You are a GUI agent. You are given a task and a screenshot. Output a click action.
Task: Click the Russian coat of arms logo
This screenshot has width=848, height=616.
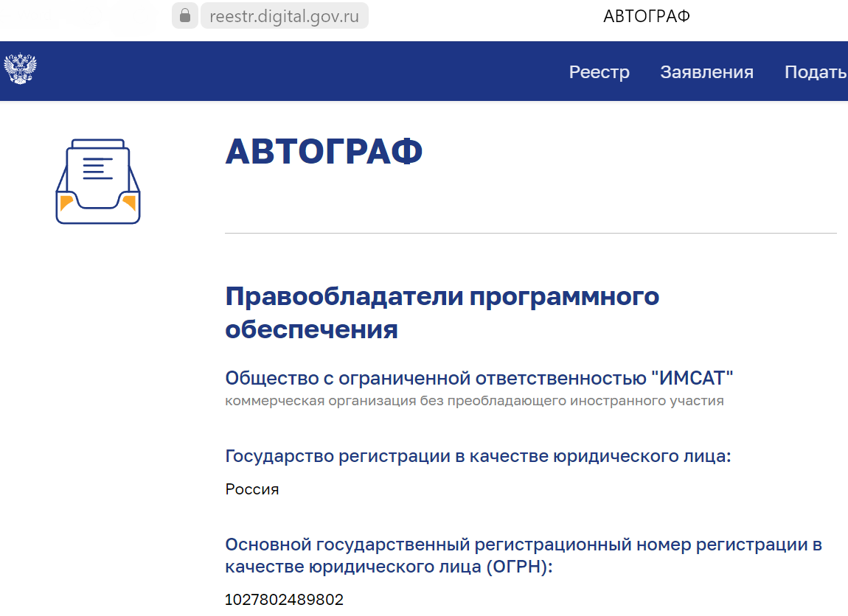[20, 69]
